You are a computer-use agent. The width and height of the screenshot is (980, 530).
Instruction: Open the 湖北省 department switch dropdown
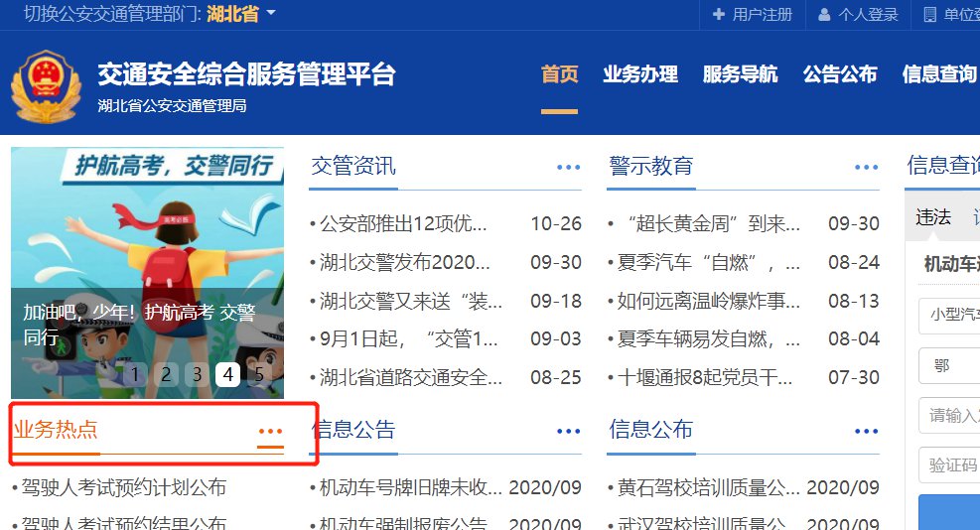point(240,14)
